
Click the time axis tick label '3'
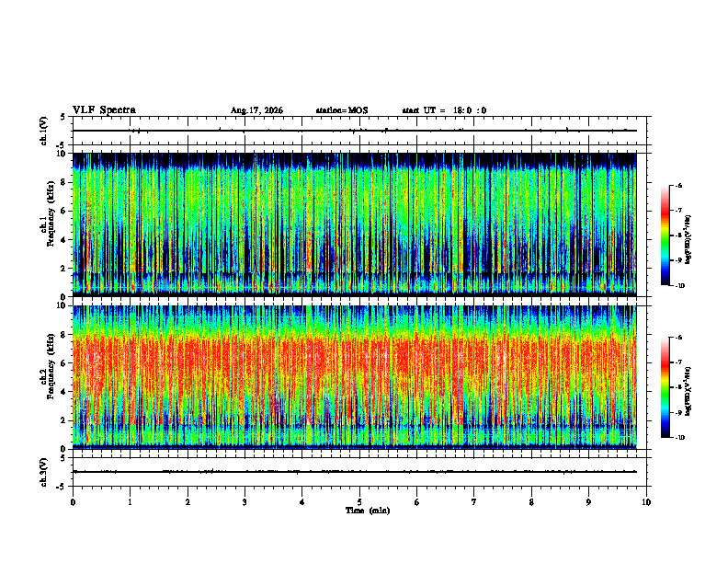click(245, 502)
